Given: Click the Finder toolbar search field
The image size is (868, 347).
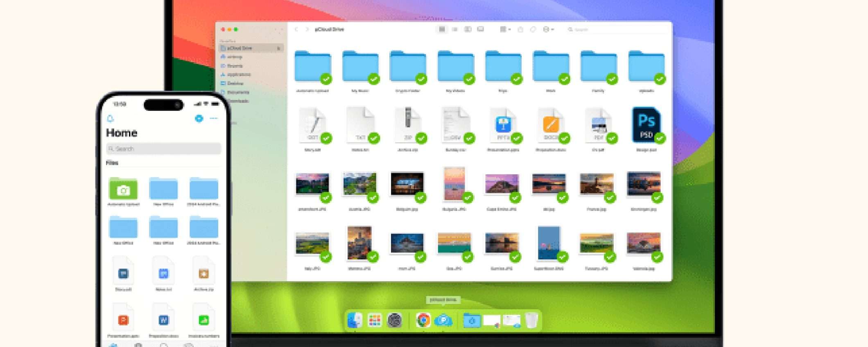Looking at the screenshot, I should pyautogui.click(x=614, y=29).
